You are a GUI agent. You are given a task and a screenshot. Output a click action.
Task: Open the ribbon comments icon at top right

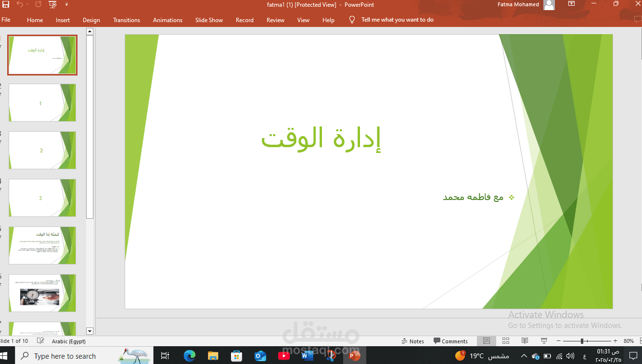point(638,20)
